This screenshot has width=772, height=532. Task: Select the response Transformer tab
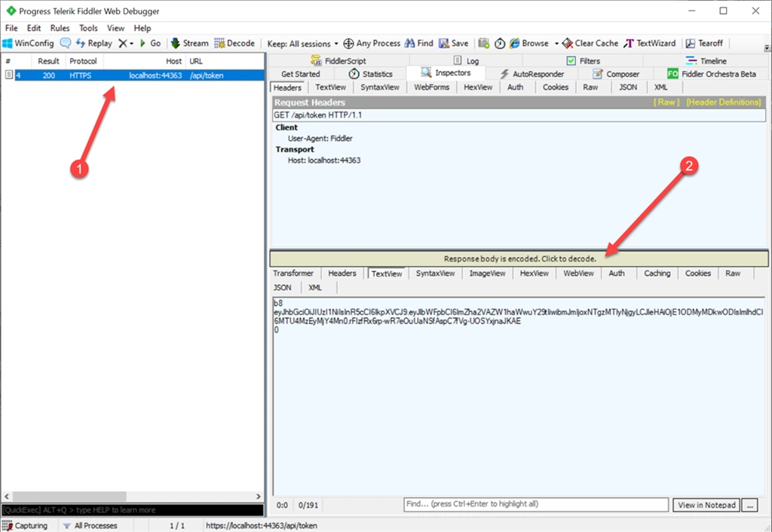(293, 273)
